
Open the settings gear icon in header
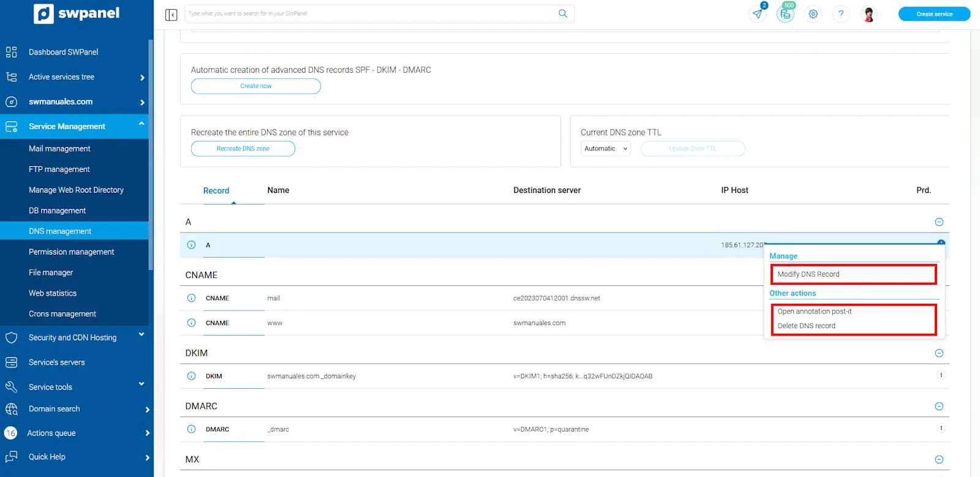coord(813,14)
